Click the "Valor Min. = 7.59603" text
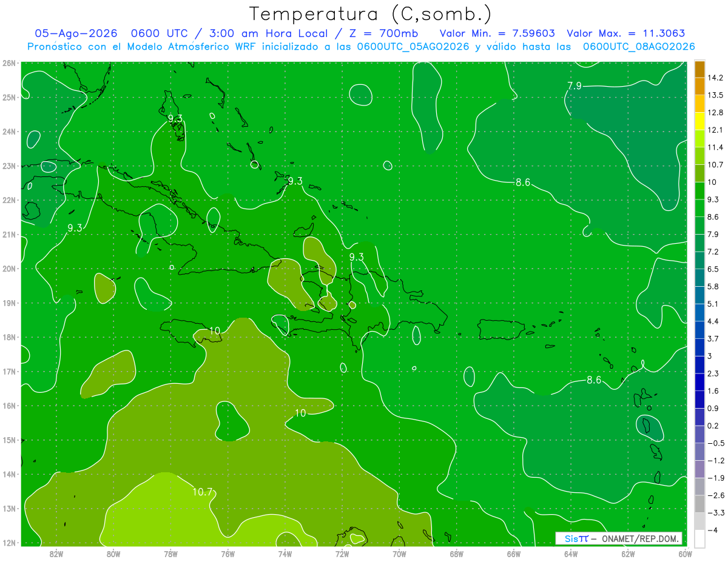 pyautogui.click(x=497, y=33)
